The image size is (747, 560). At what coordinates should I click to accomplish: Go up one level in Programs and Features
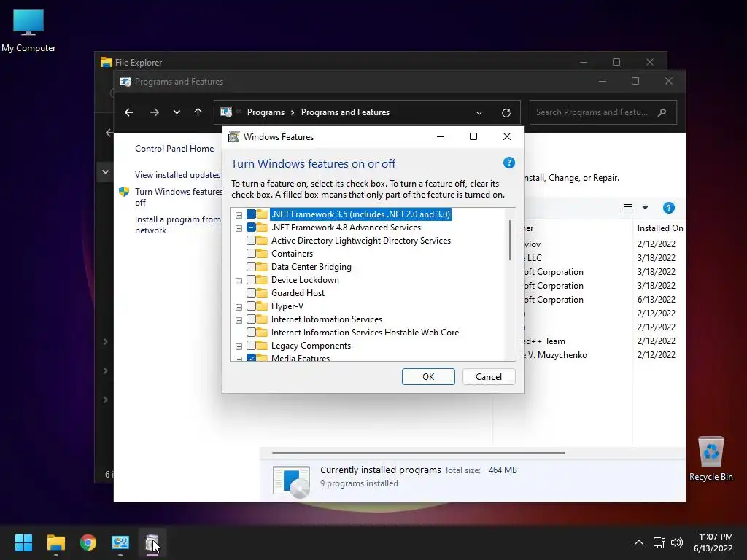pyautogui.click(x=198, y=112)
